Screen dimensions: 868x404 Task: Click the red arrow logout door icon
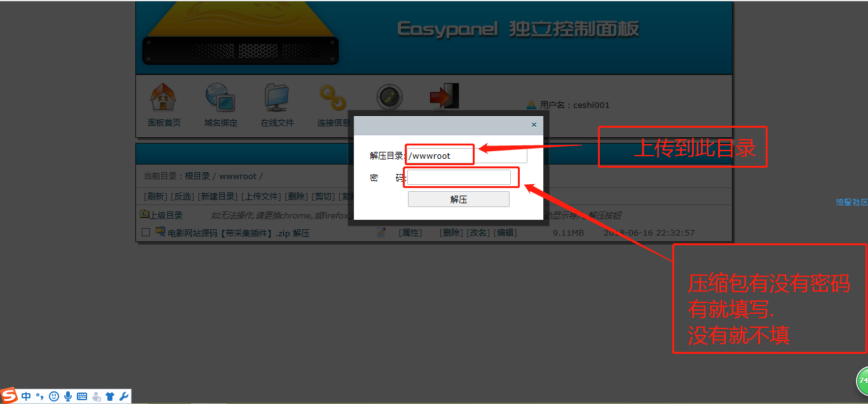click(x=444, y=97)
